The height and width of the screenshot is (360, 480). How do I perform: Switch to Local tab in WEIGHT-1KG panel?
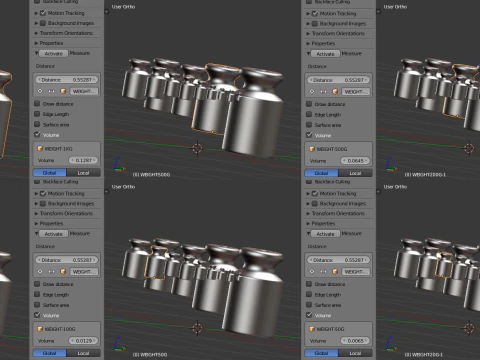click(83, 173)
